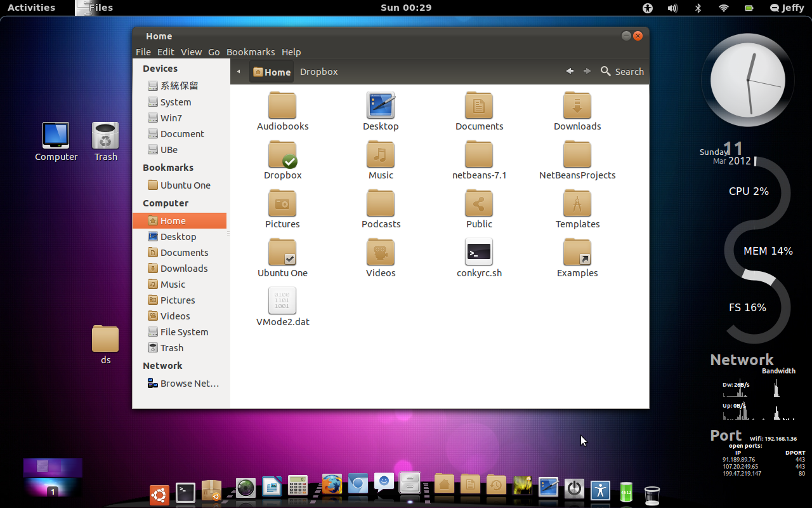
Task: Click the breadcrumb chevron left of Home
Action: tap(238, 71)
